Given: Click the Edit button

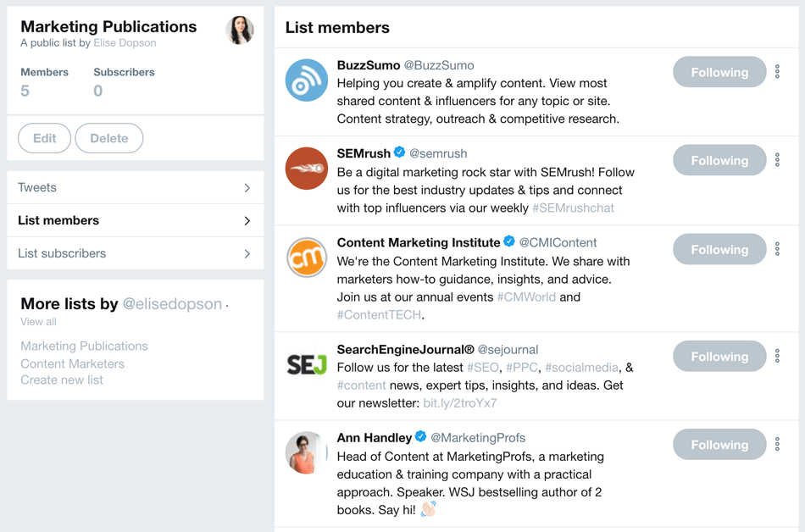Looking at the screenshot, I should tap(44, 138).
